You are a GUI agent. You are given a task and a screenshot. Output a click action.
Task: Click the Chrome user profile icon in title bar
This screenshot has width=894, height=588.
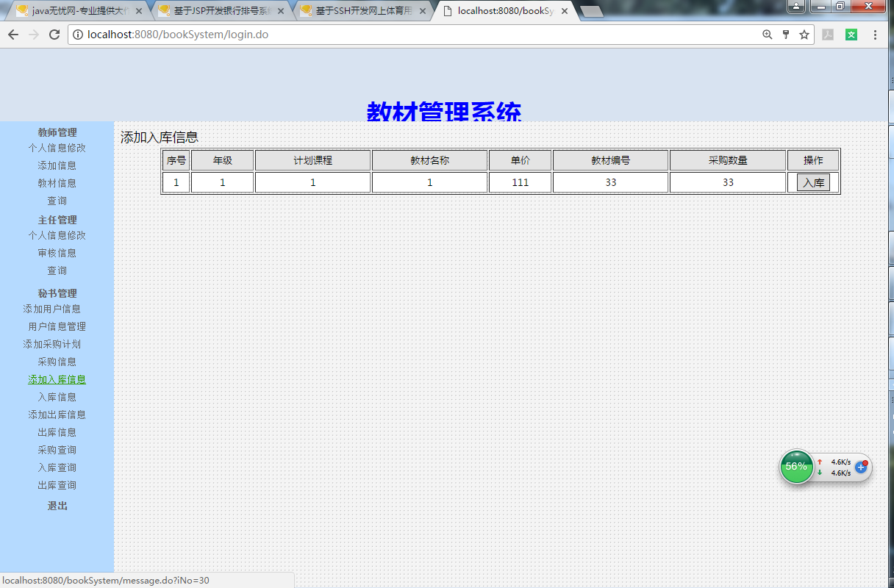point(796,6)
